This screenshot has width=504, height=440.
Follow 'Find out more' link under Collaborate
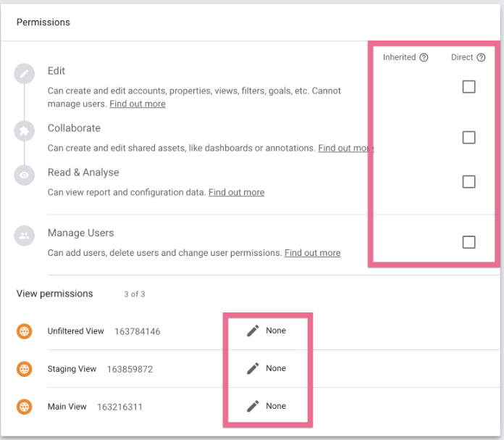pos(345,148)
